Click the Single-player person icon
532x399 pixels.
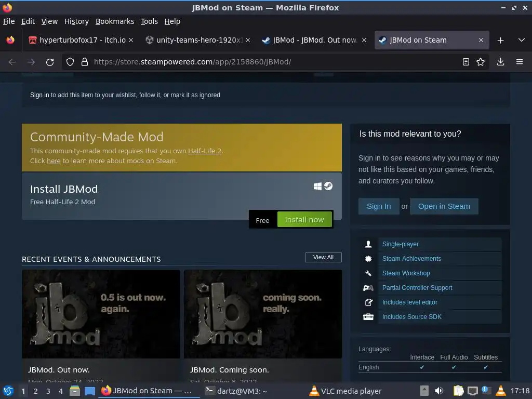coord(368,244)
